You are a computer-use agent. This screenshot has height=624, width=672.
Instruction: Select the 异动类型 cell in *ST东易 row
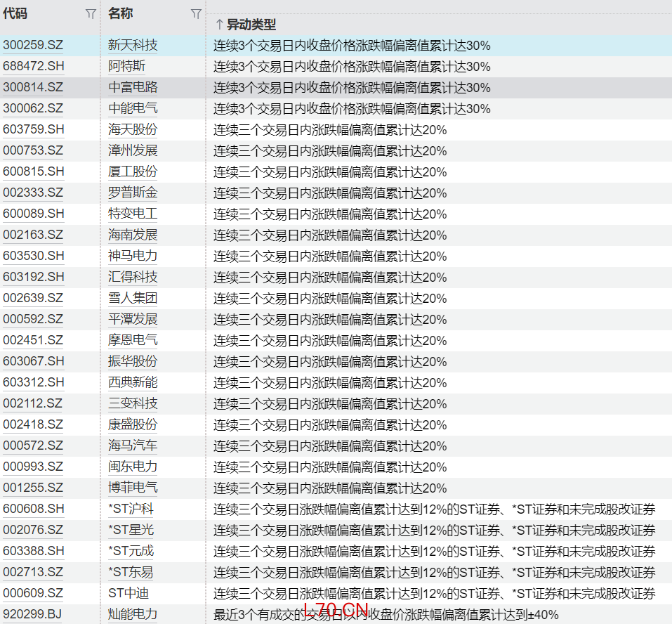tap(434, 573)
